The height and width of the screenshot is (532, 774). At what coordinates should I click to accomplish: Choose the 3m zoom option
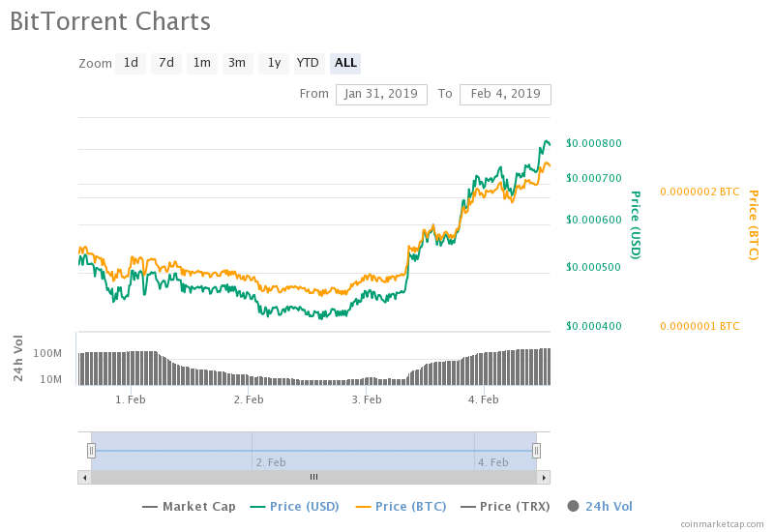pos(237,64)
